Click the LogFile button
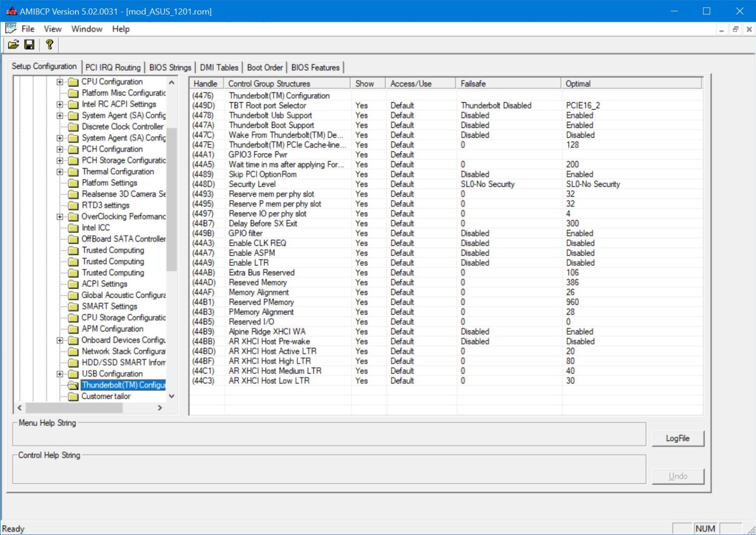This screenshot has height=535, width=756. click(677, 438)
